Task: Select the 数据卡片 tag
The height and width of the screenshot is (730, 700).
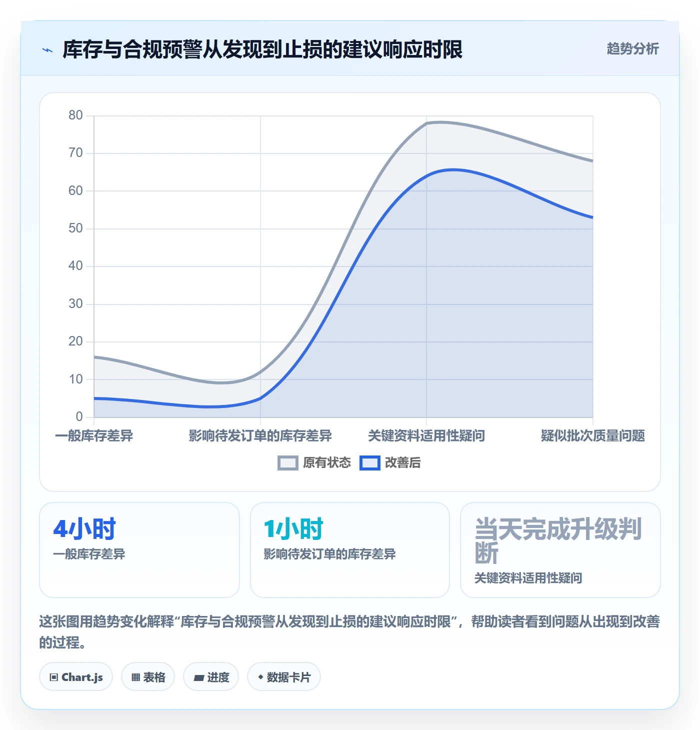Action: 284,677
